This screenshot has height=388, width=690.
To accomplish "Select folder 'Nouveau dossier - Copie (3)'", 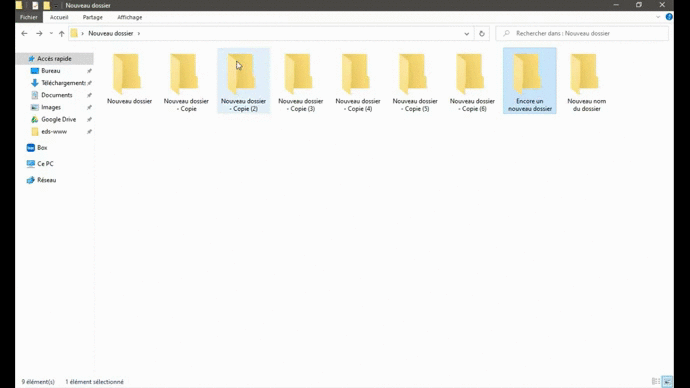I will click(x=301, y=81).
